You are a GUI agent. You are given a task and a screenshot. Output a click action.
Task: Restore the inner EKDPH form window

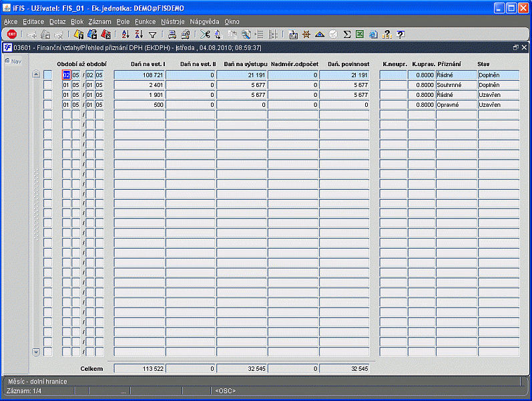point(516,47)
